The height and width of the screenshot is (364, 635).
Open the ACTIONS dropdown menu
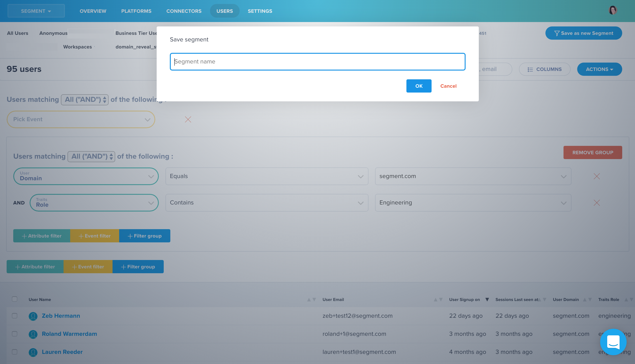coord(599,69)
